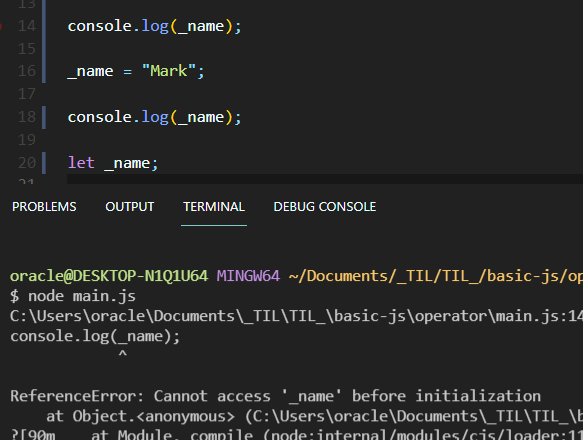Screen dimensions: 583x440
Task: Click MINGW64 in the terminal prompt
Action: [248, 276]
